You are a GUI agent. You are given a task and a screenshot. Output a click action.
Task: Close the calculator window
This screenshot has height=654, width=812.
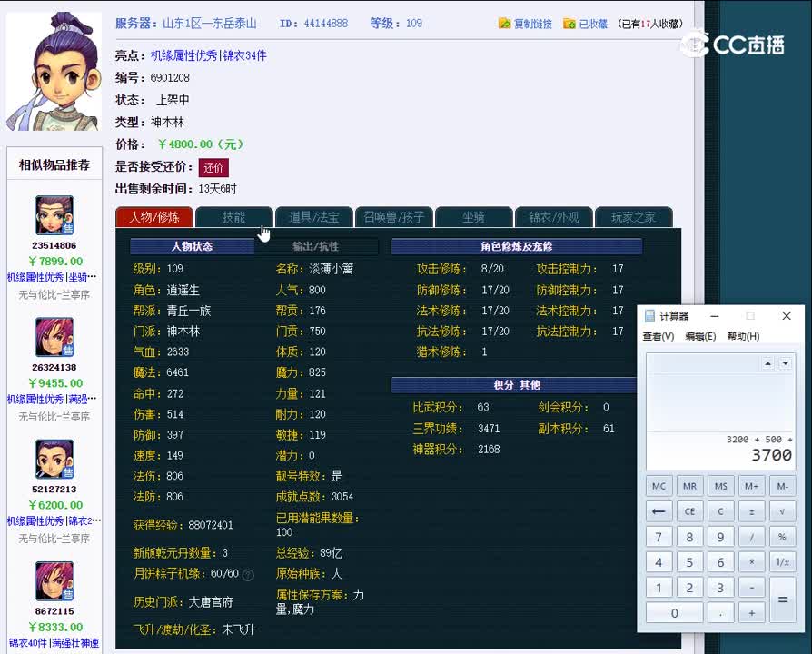click(x=787, y=316)
